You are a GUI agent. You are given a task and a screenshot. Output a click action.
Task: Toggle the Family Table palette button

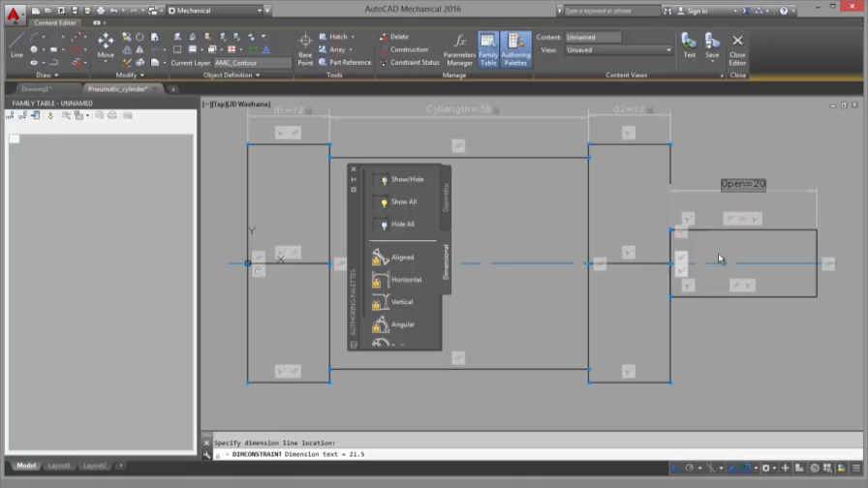487,49
